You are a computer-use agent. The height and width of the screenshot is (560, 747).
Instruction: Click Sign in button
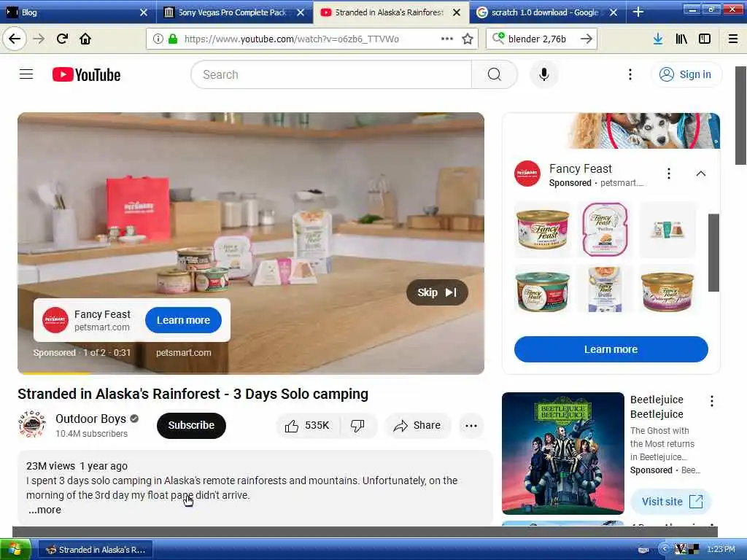coord(686,74)
